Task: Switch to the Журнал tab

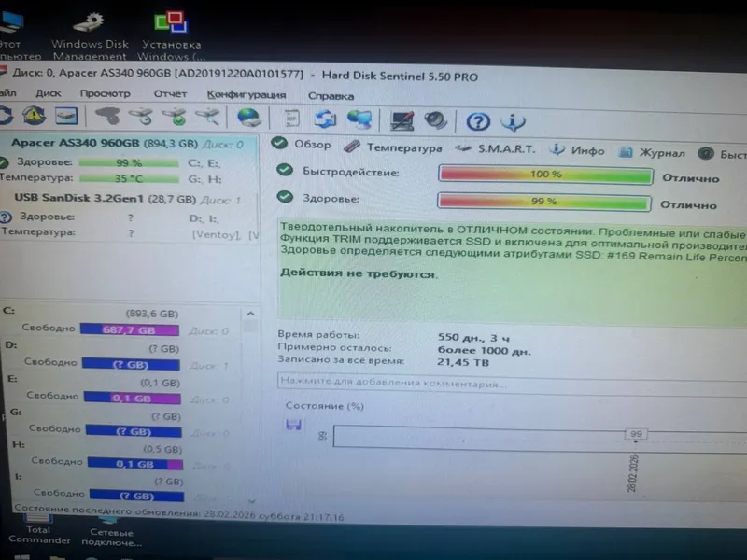Action: [652, 152]
